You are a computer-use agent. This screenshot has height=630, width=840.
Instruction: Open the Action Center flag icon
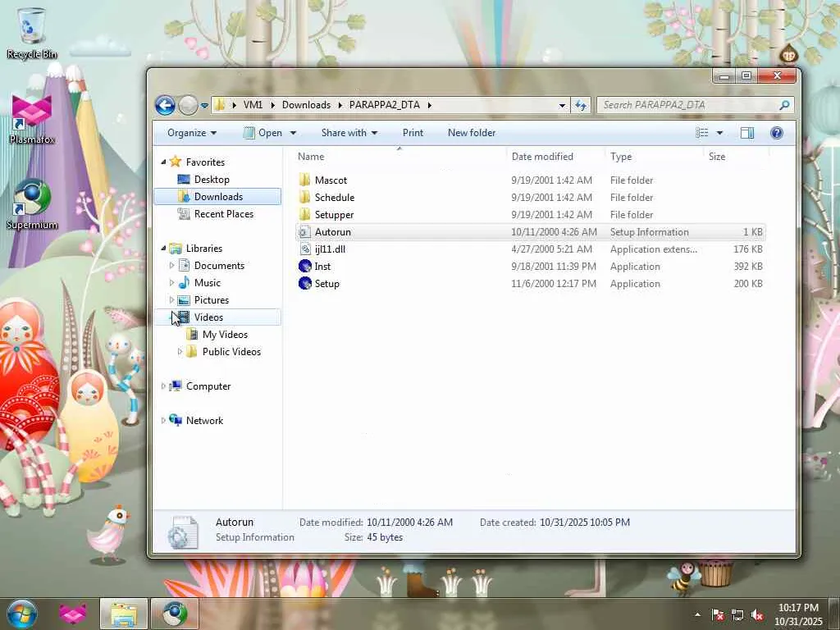tap(718, 615)
